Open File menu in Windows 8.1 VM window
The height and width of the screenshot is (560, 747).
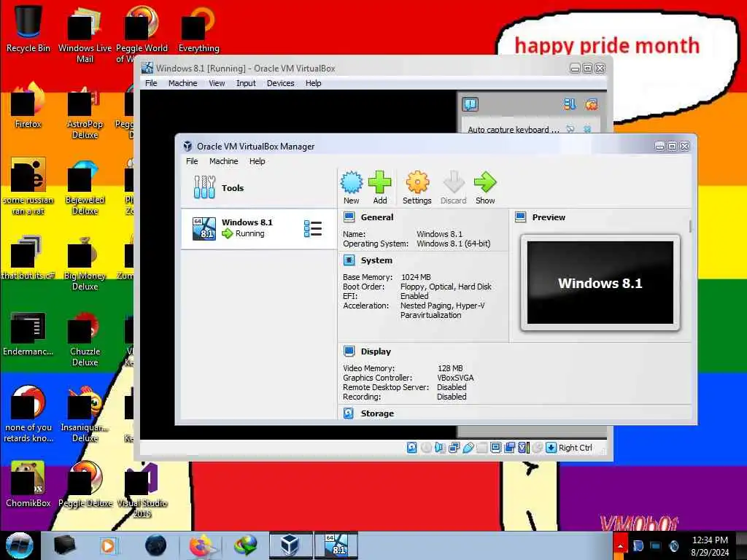pos(151,83)
